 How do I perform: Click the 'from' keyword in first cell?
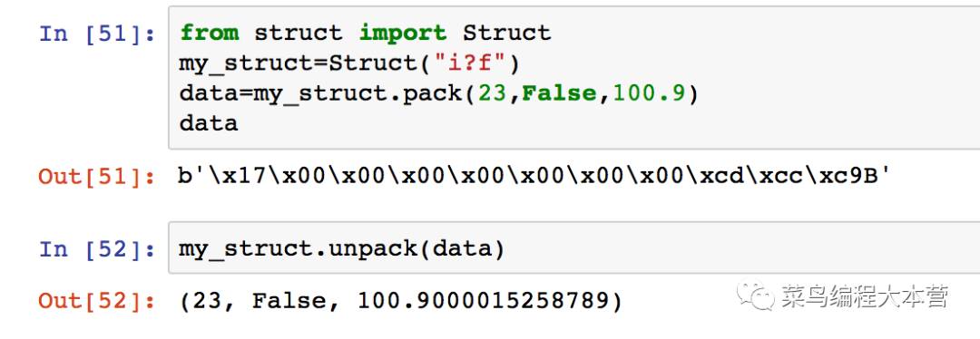pyautogui.click(x=210, y=34)
